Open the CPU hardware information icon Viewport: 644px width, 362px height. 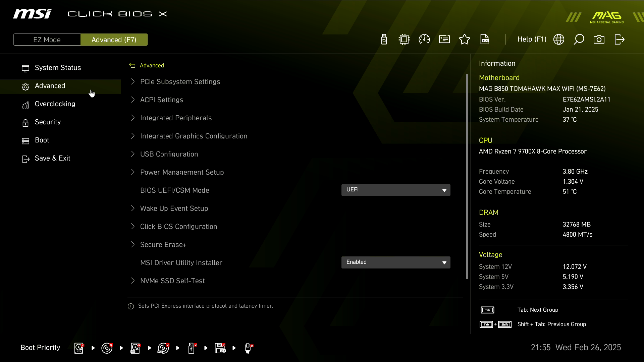coord(404,39)
